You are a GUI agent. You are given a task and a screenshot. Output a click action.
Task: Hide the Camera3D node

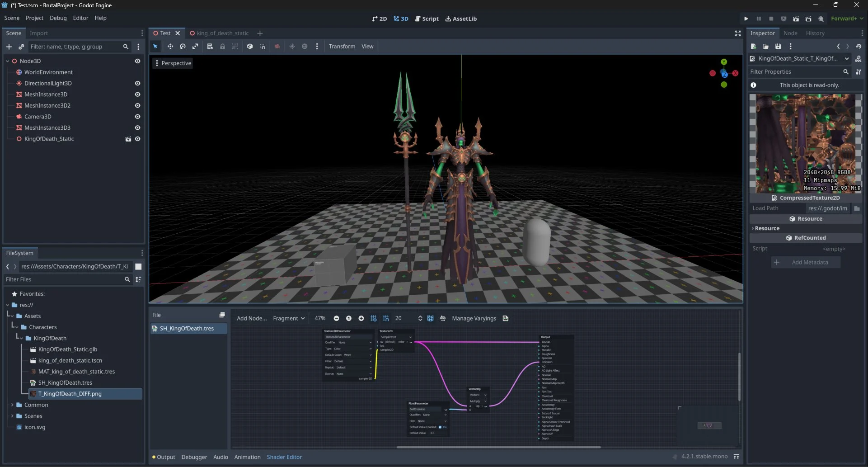click(138, 117)
